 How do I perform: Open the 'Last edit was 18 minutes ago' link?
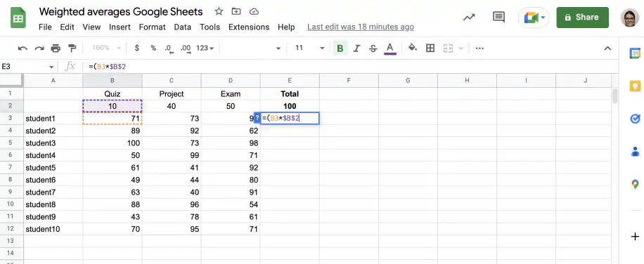point(361,27)
